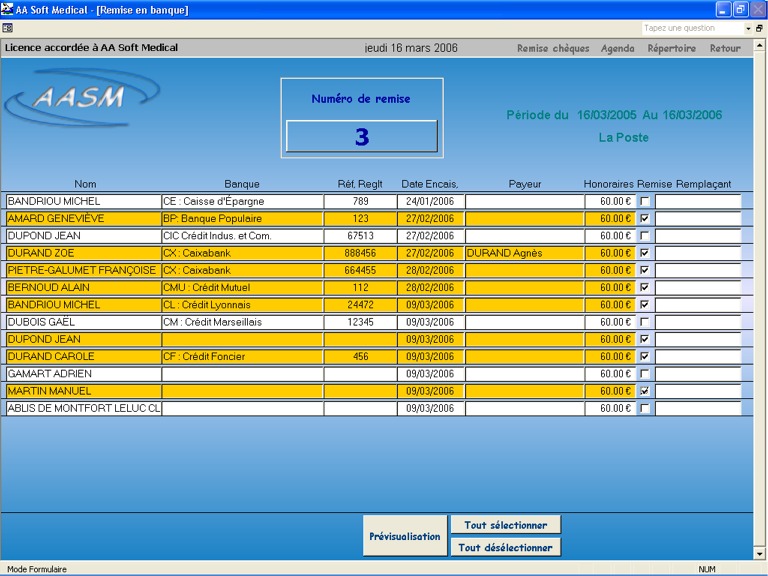Click Remplaçant field for DURAND ZOE row
The width and height of the screenshot is (768, 576).
[x=698, y=253]
